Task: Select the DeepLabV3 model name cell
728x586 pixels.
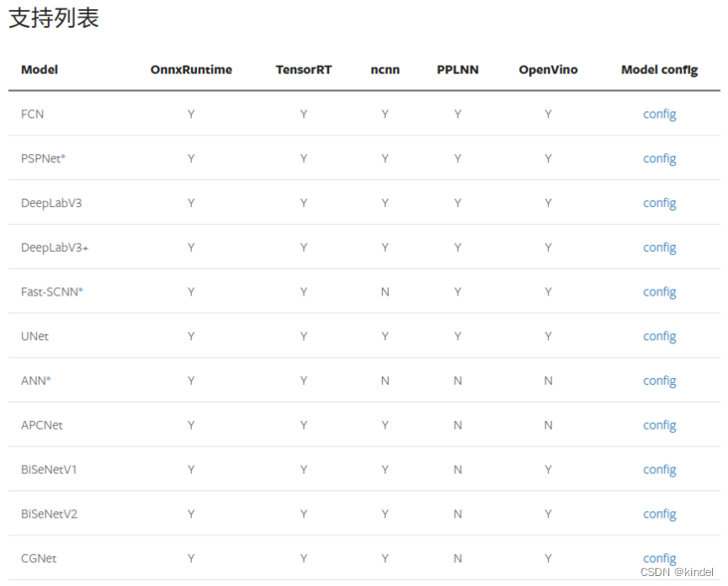Action: pos(51,203)
